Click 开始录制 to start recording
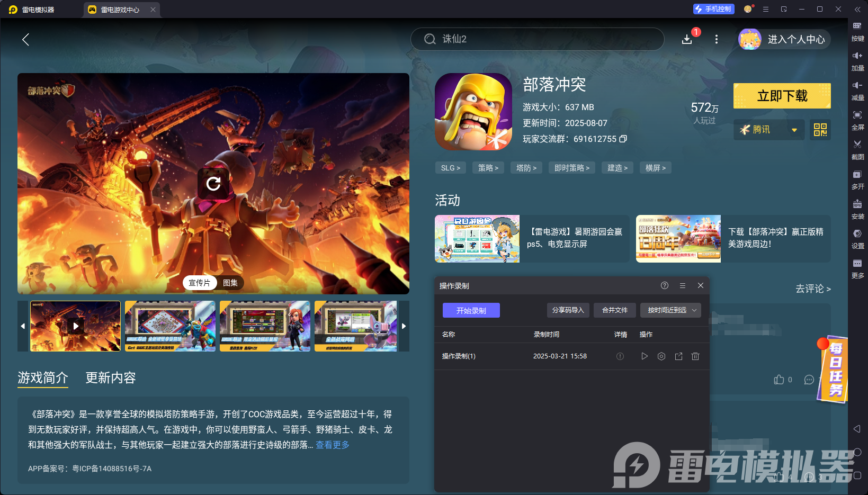 (471, 310)
